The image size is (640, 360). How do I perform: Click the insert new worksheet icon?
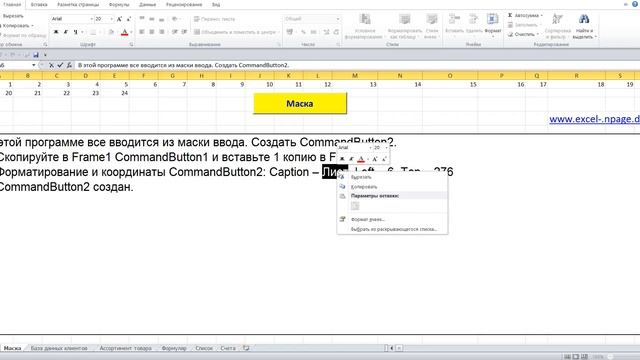click(246, 348)
